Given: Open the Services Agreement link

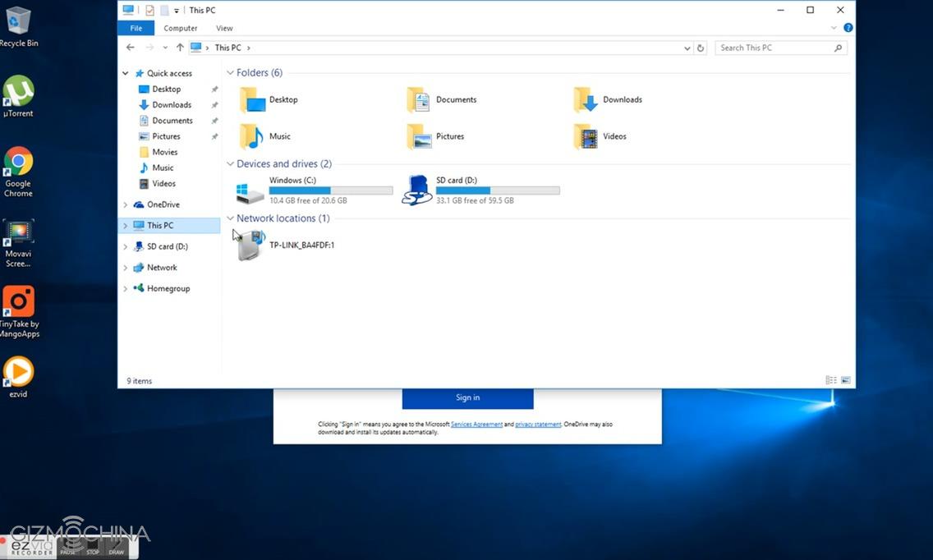Looking at the screenshot, I should pyautogui.click(x=476, y=425).
